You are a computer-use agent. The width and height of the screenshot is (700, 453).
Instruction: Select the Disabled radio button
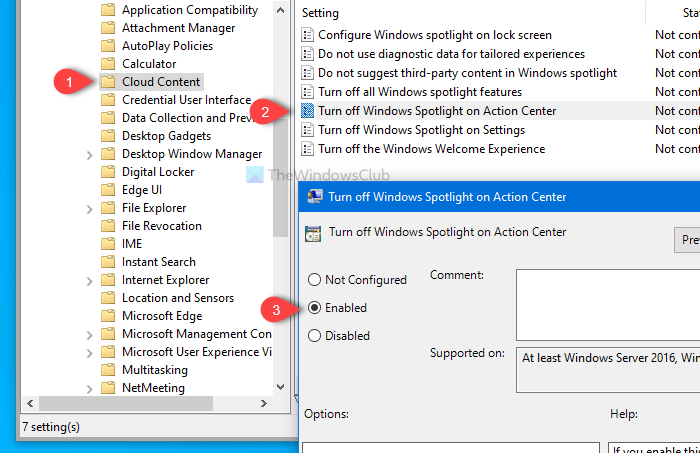point(316,336)
